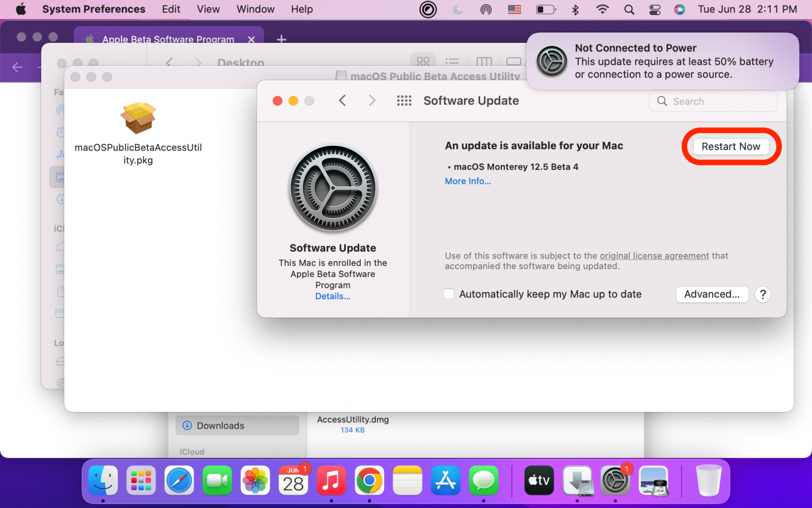The image size is (812, 508).
Task: Switch Finder Desktop window to icon view
Action: point(423,61)
